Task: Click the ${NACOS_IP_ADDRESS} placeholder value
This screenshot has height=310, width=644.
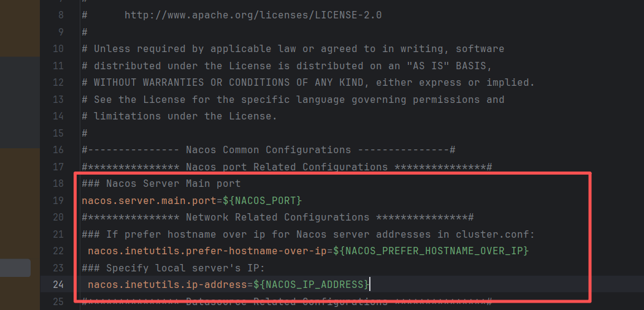Action: click(x=311, y=284)
